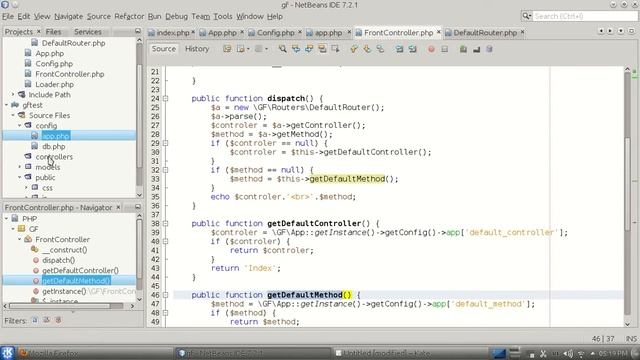Select __construct() in the Navigator
The height and width of the screenshot is (360, 640).
(x=64, y=250)
